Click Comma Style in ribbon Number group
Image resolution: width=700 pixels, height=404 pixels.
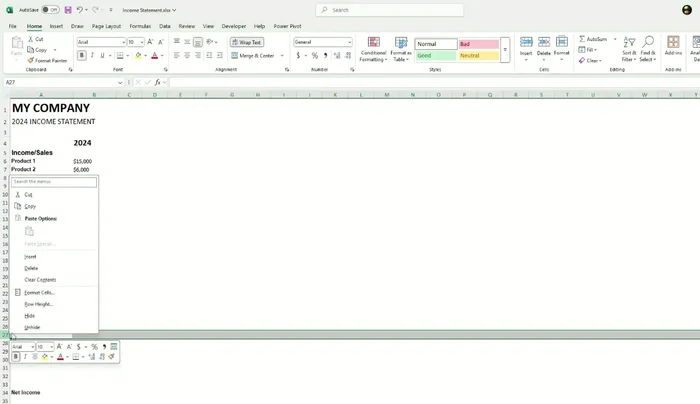click(325, 55)
